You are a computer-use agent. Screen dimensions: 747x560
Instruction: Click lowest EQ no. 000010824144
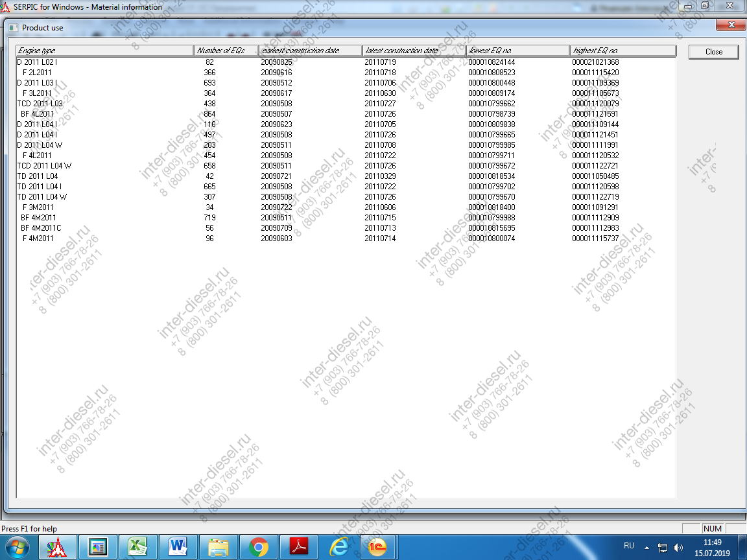[492, 62]
